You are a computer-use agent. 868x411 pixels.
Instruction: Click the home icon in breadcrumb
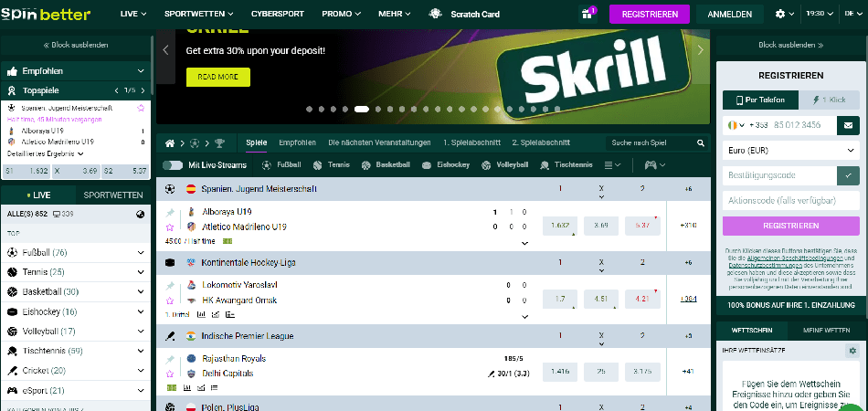click(170, 143)
